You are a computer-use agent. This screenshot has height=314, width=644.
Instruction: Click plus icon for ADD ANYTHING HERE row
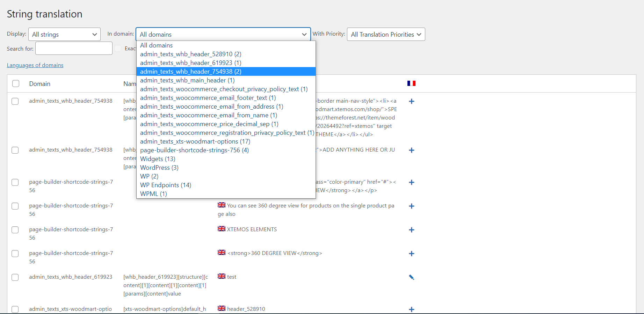pos(411,150)
